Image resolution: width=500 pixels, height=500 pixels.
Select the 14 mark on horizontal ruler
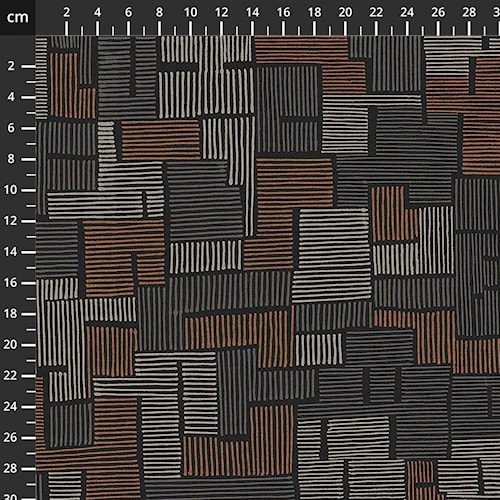pyautogui.click(x=252, y=12)
